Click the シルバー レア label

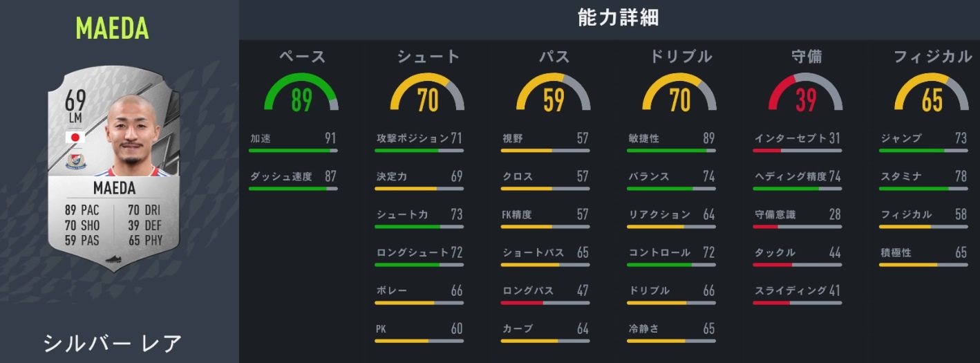click(113, 343)
